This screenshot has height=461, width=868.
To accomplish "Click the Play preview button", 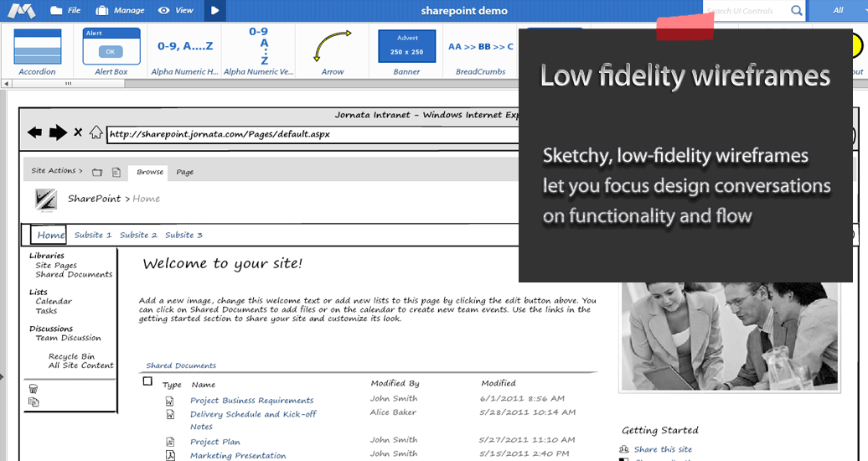I will pos(215,11).
